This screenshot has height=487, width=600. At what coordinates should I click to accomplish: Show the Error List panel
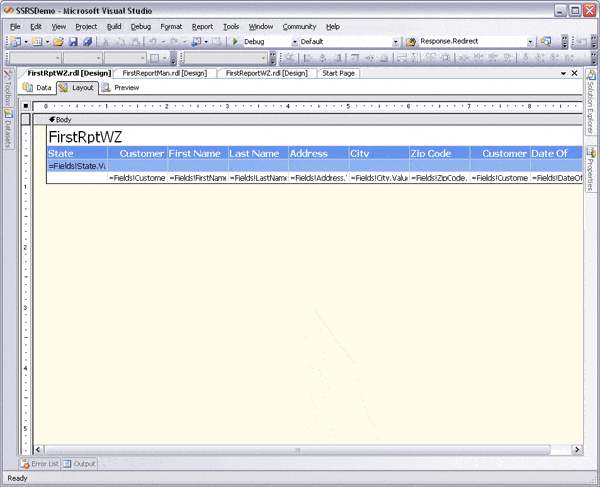40,464
